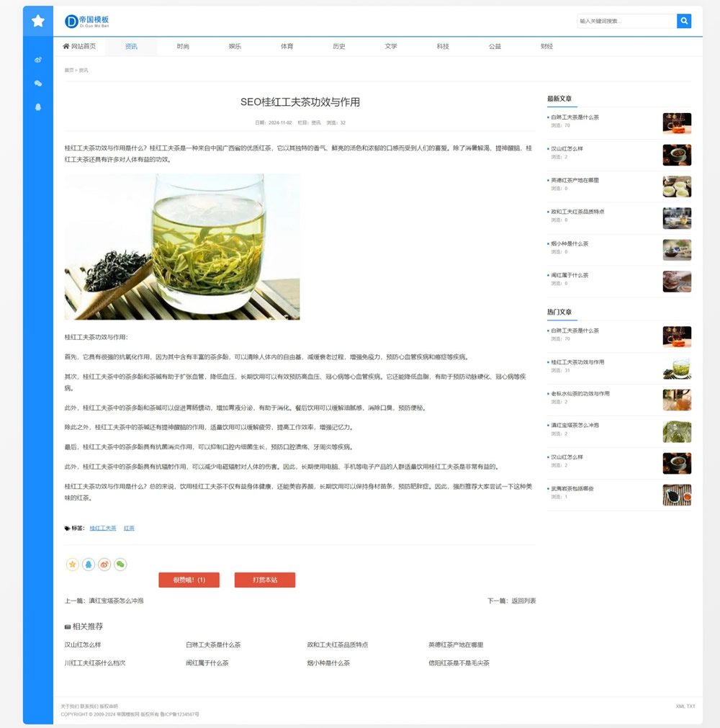720x728 pixels.
Task: Click the WeChat icon in the left sidebar
Action: (x=38, y=84)
